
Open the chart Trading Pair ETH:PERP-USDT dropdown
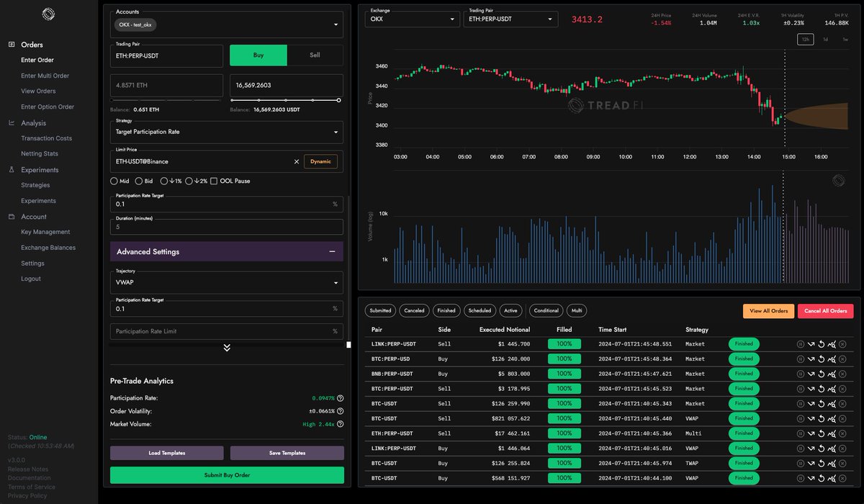coord(510,18)
